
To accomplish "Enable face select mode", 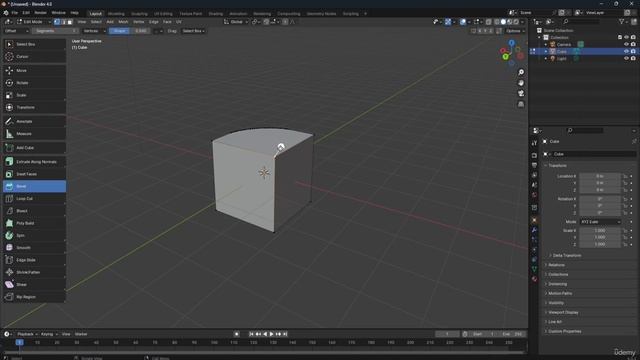I will click(70, 22).
